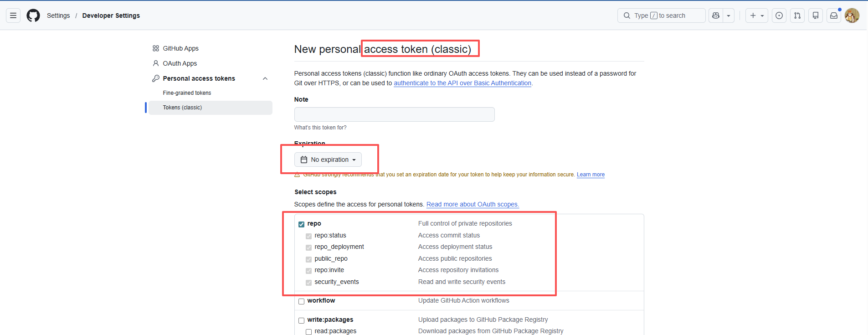868x335 pixels.
Task: Enable the workflow scope checkbox
Action: [x=301, y=301]
